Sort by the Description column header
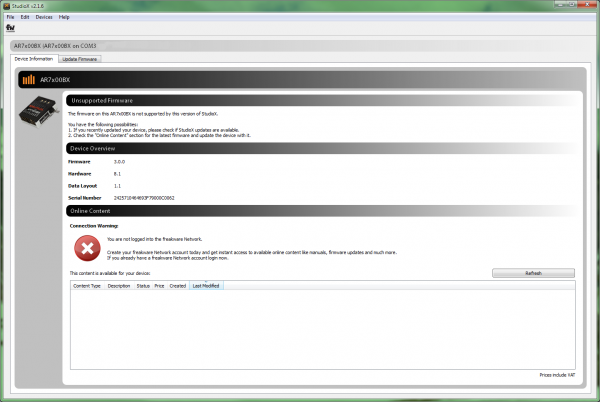 pos(119,286)
